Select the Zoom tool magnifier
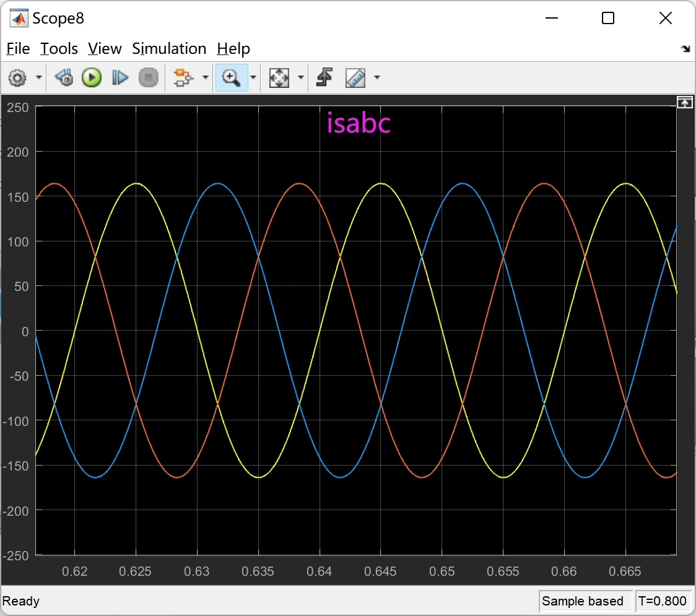Screen dimensions: 696x616 [231, 77]
